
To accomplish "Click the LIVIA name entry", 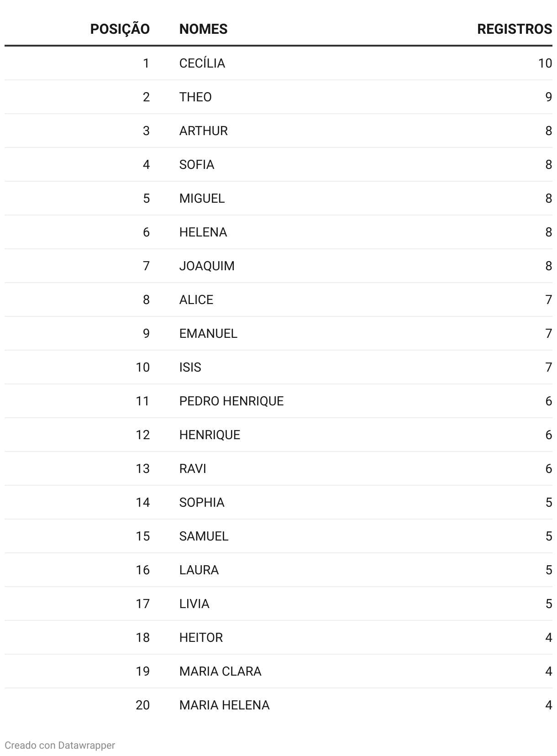I will [x=194, y=604].
